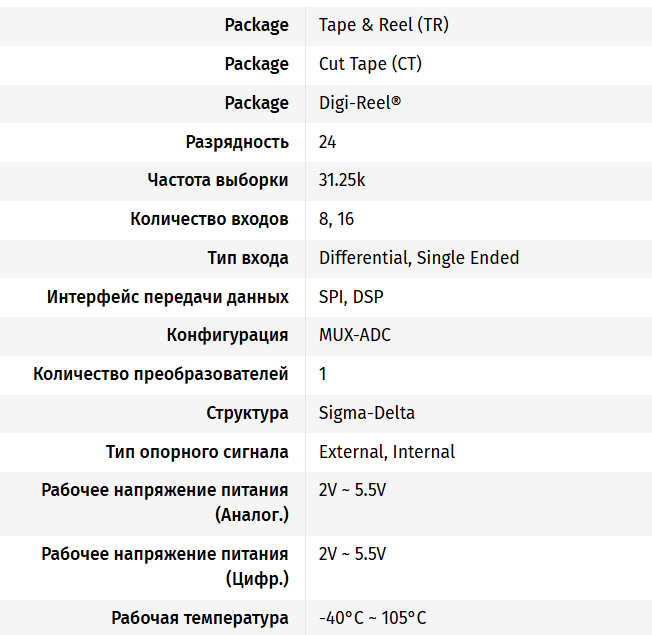652x635 pixels.
Task: Select the "SPI, DSP" interface value
Action: (x=351, y=297)
